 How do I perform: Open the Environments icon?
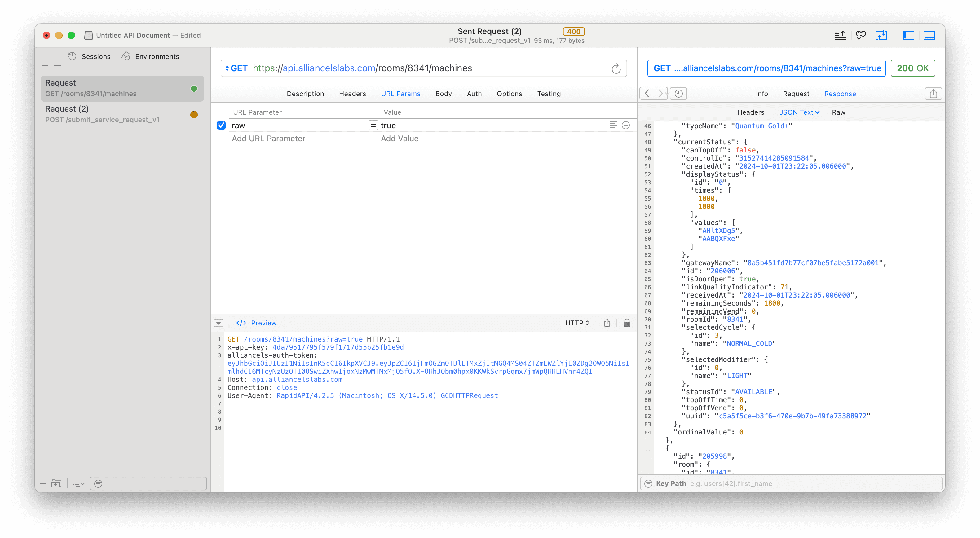[x=126, y=56]
